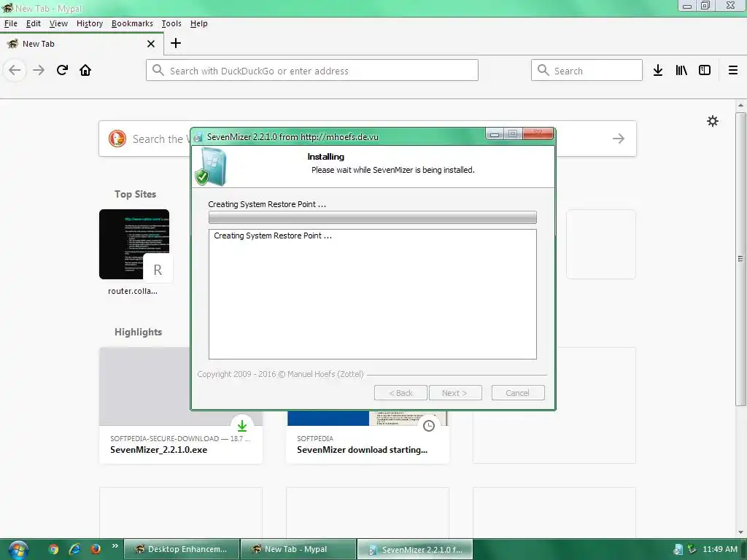The image size is (747, 560).
Task: Open the File menu
Action: (10, 23)
